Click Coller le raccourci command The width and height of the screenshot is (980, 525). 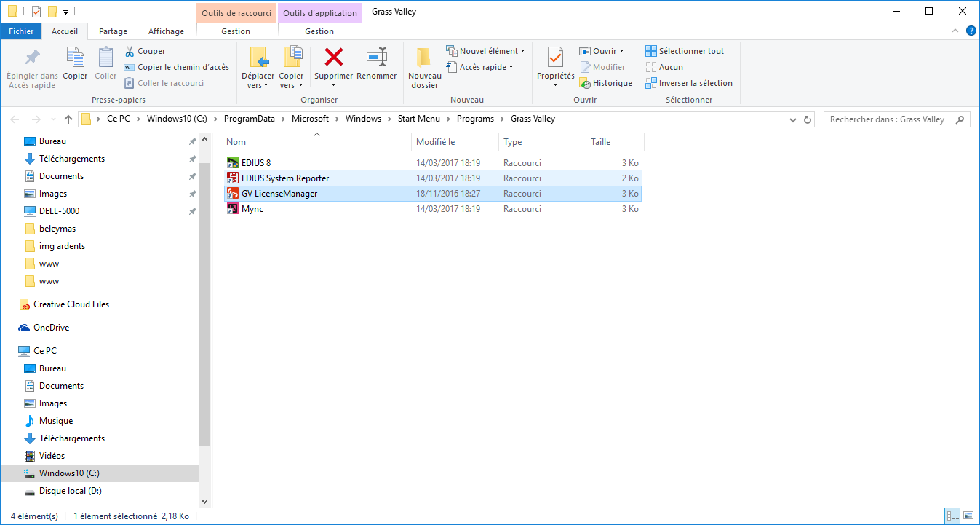click(x=164, y=83)
